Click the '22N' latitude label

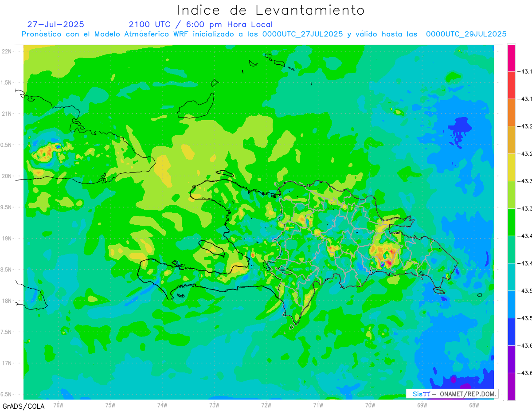7,51
